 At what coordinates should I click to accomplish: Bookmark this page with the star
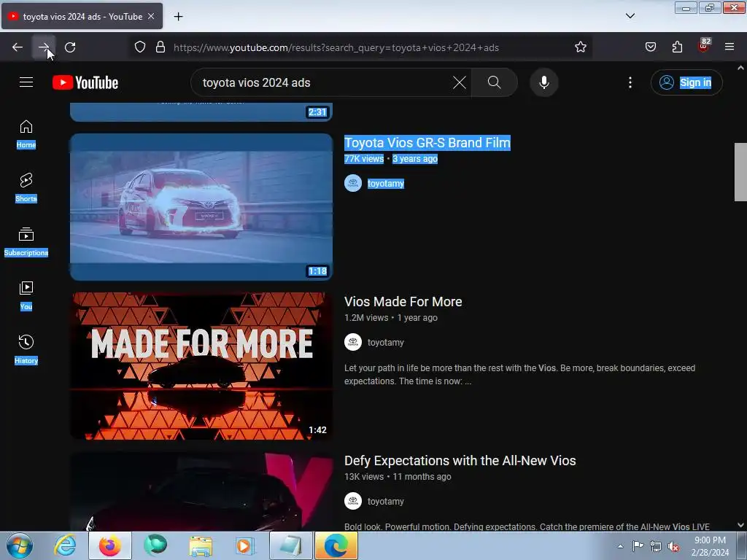[580, 47]
